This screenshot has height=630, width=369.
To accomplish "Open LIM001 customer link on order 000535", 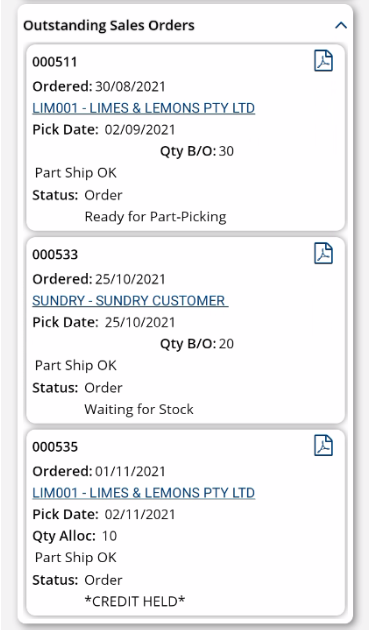I will (144, 493).
